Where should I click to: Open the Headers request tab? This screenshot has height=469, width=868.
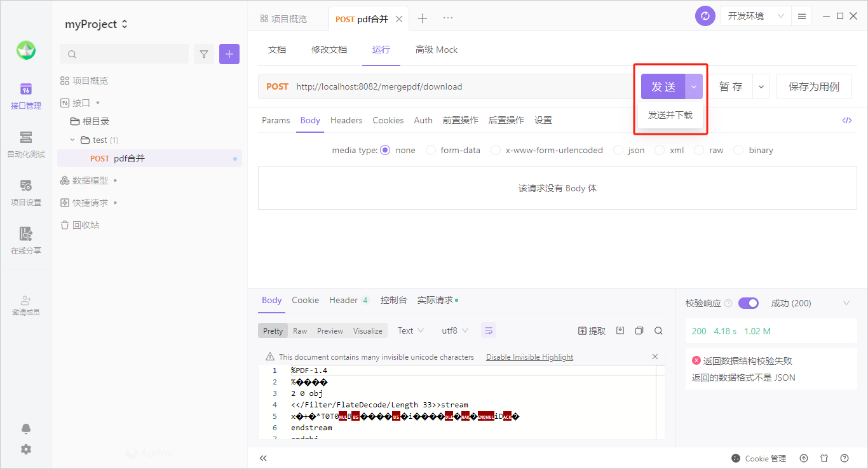click(346, 120)
